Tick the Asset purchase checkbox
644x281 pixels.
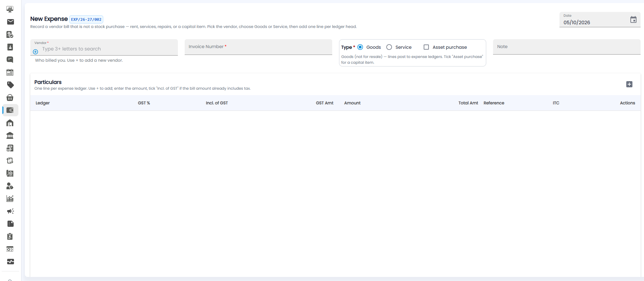click(426, 47)
